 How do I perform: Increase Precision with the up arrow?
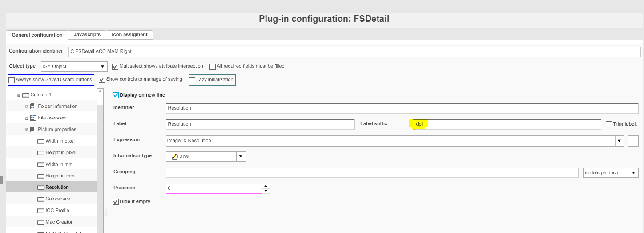[266, 186]
